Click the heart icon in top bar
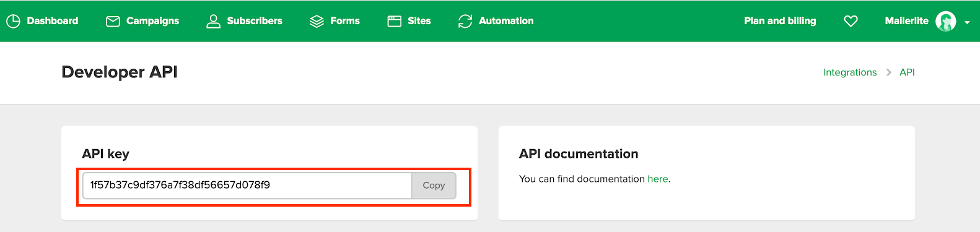980x232 pixels. (x=851, y=21)
